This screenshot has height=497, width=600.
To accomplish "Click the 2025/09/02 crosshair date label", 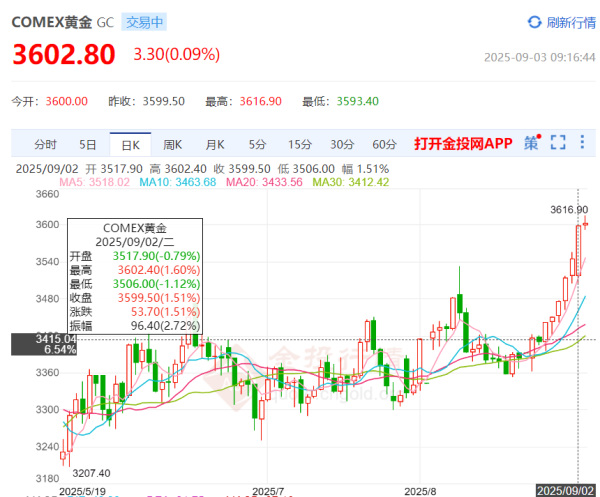I will (566, 491).
